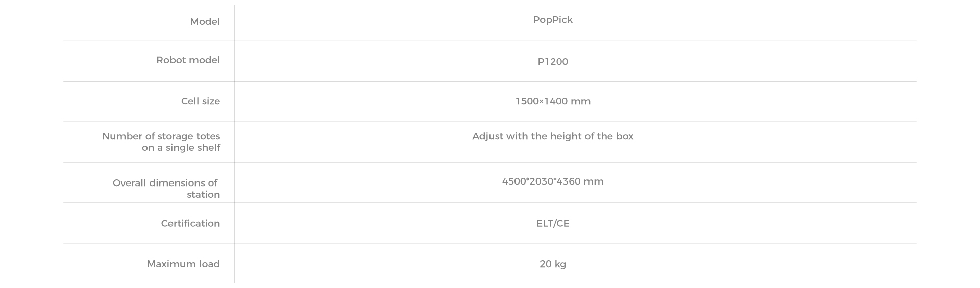
Task: Click the Model row label
Action: coord(205,21)
